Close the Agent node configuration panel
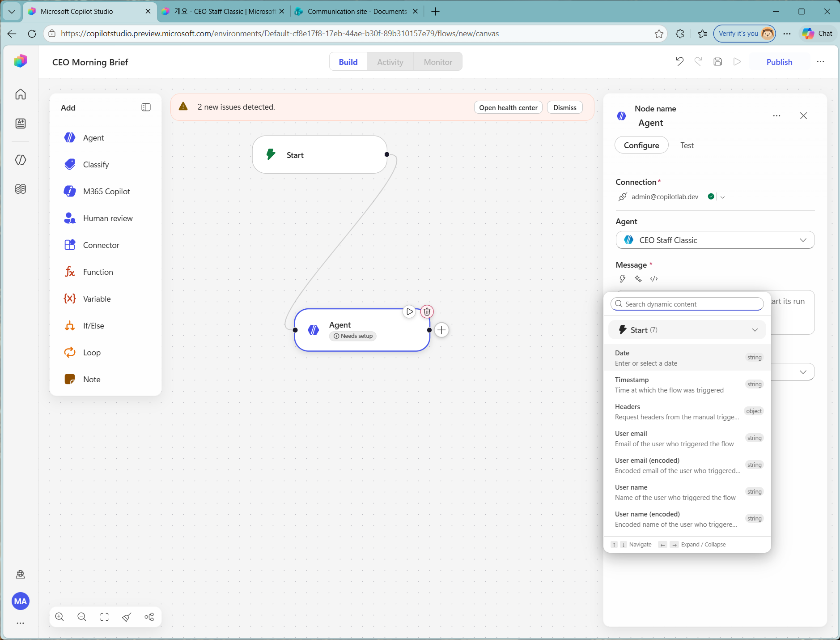The width and height of the screenshot is (840, 640). [803, 116]
